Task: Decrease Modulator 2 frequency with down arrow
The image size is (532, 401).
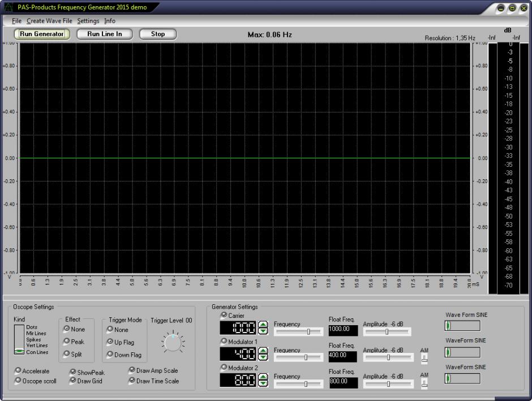Action: (263, 383)
